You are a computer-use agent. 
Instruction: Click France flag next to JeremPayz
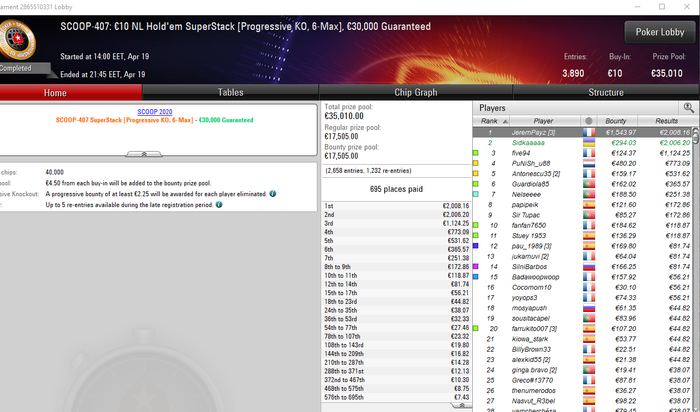tap(589, 133)
